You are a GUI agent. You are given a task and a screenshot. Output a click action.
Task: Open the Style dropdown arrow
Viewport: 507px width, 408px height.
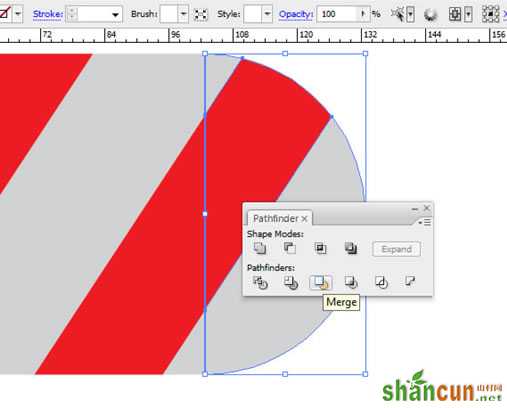coord(267,14)
